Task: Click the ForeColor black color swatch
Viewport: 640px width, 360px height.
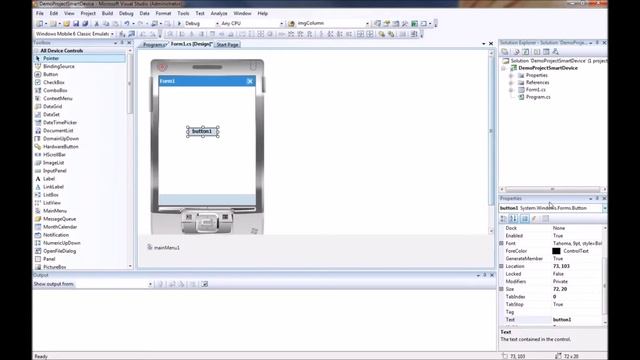Action: pos(556,251)
